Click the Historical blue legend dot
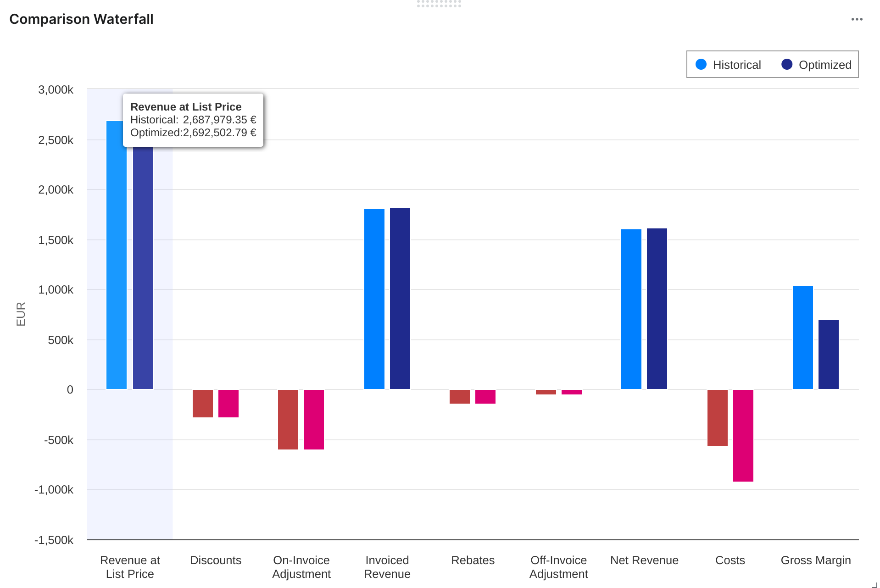Screen dimensions: 880x588 [x=701, y=64]
